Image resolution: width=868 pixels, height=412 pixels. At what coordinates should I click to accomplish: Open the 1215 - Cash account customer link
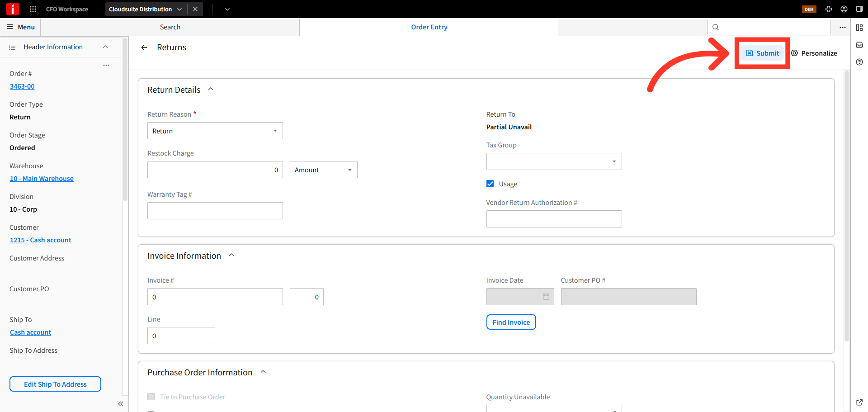click(41, 240)
